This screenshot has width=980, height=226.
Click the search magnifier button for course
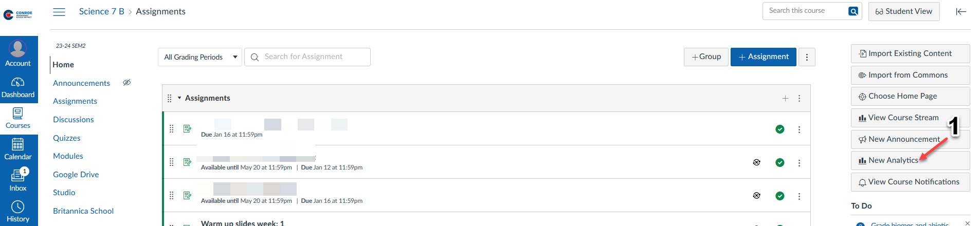coord(853,11)
